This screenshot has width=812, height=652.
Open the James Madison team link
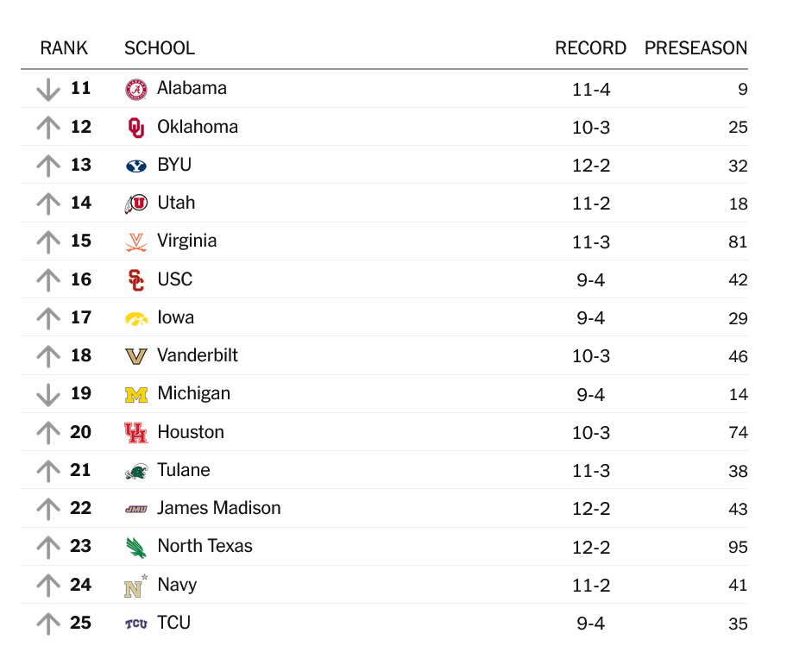click(x=218, y=508)
